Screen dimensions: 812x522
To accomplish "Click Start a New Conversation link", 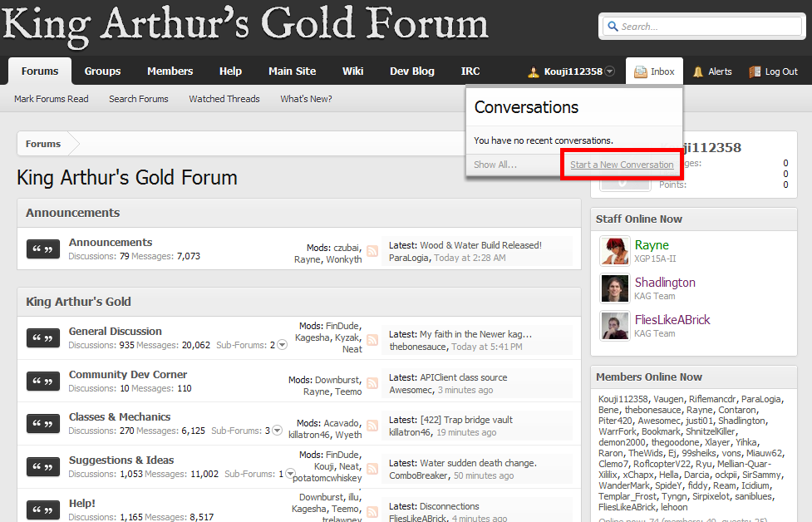I will 622,165.
